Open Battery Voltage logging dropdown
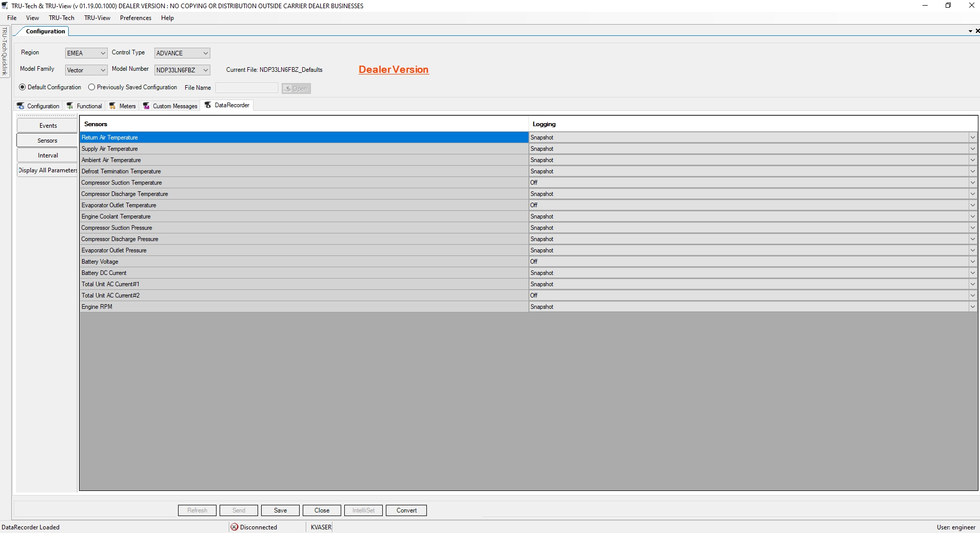Screen dimensions: 980x533 [x=972, y=262]
